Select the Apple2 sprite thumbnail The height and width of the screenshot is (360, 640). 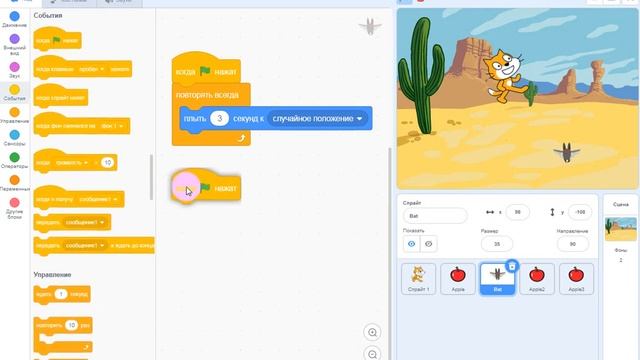[537, 279]
